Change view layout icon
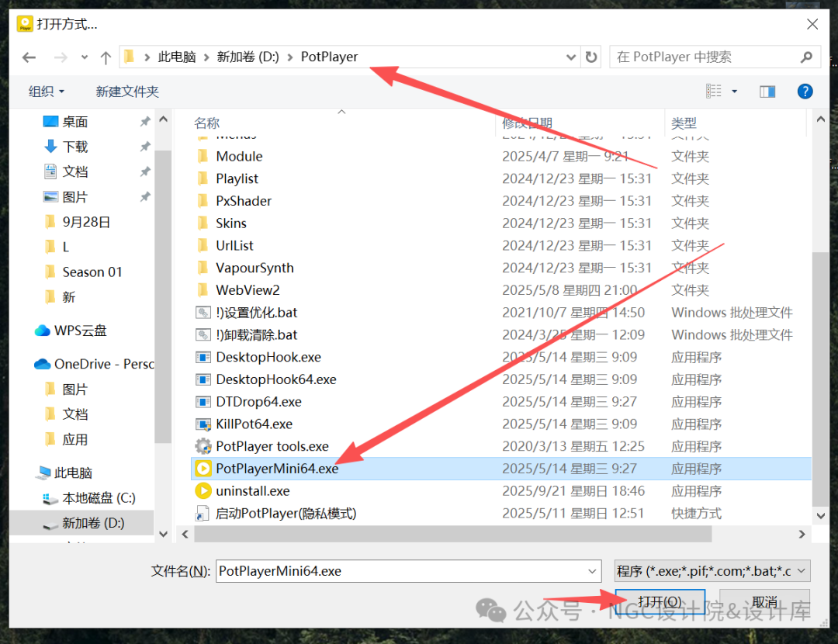Screen dimensions: 838x644 pos(714,92)
